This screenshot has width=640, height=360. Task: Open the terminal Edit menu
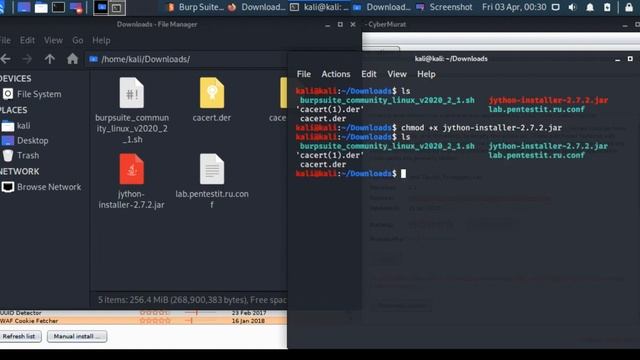click(x=369, y=74)
